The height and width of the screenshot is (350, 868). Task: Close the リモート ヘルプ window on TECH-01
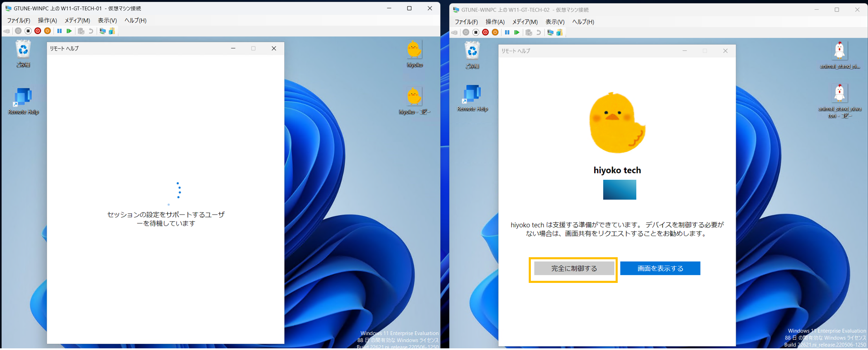point(273,48)
